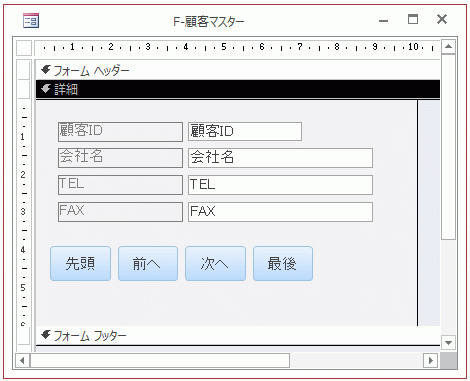Click the vertical scrollbar up arrow
The width and height of the screenshot is (470, 381).
448,47
